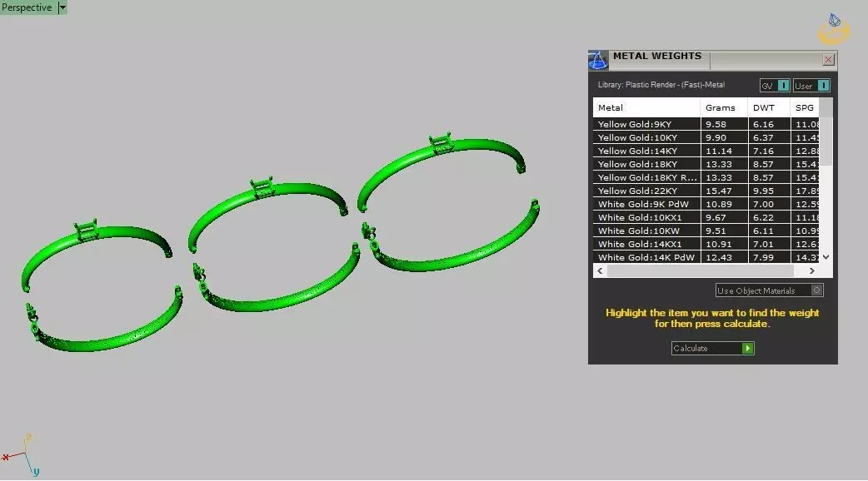The image size is (868, 481).
Task: Select the Yellow Gold:10KY row
Action: pyautogui.click(x=706, y=137)
